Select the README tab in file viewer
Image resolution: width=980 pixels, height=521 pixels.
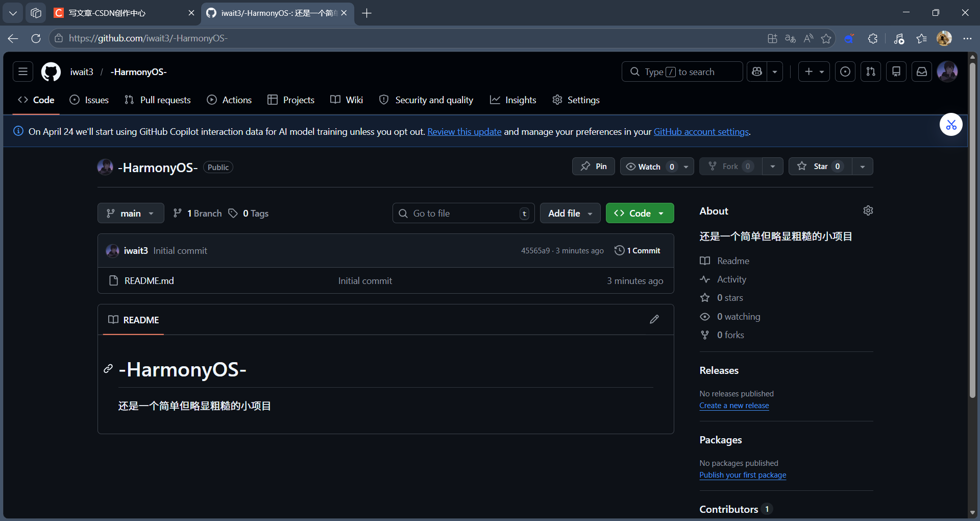pyautogui.click(x=134, y=320)
